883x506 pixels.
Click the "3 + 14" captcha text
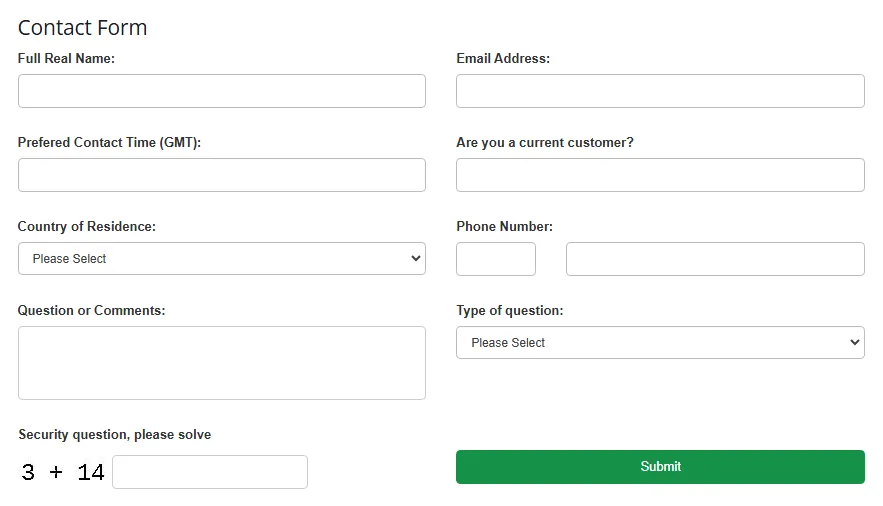point(62,473)
